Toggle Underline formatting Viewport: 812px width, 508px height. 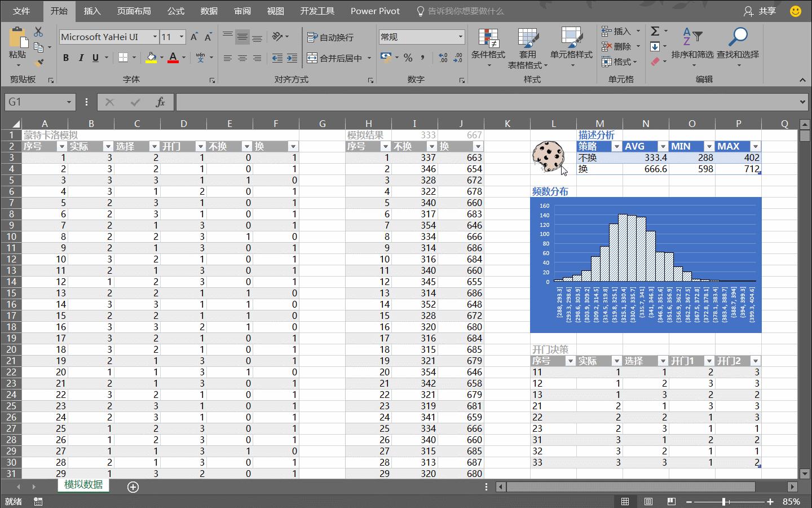[95, 58]
